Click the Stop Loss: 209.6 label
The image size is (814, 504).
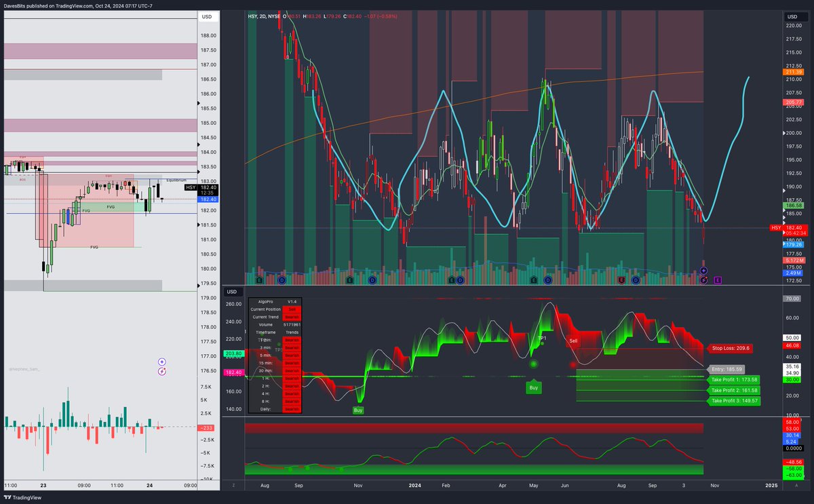[731, 348]
